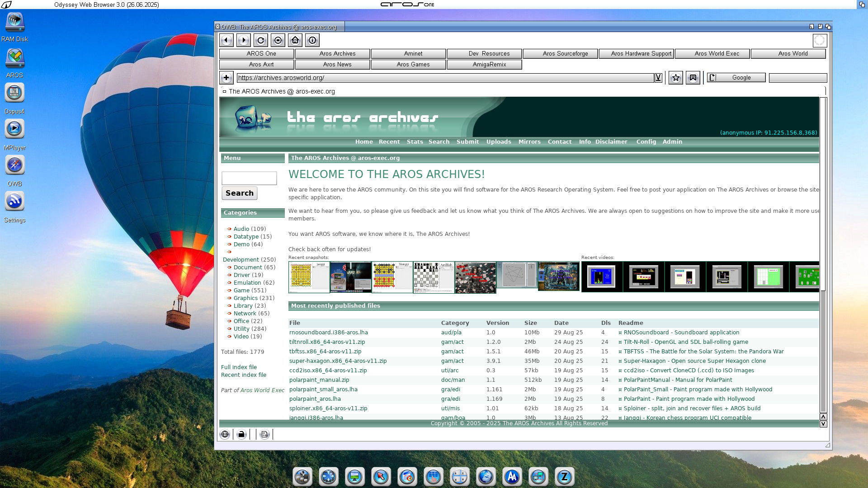Viewport: 868px width, 488px height.
Task: Open the Dev Resources bookmark button
Action: pyautogui.click(x=485, y=53)
